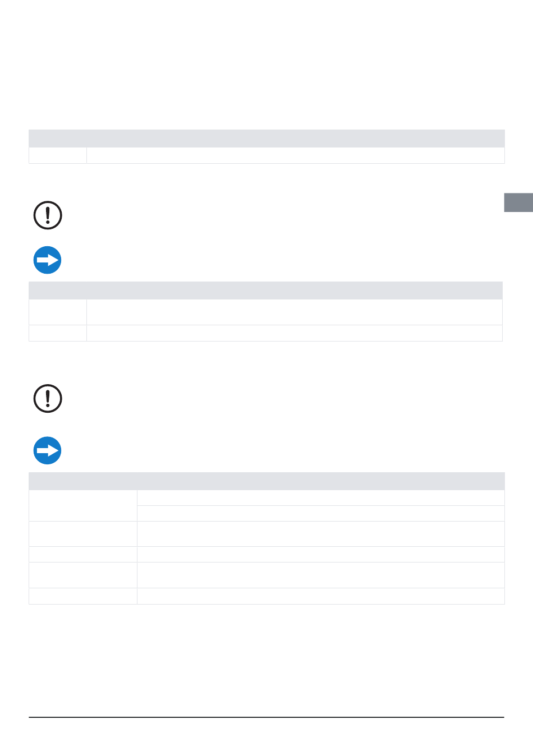Select the lower split right cell in third table

coord(321,514)
